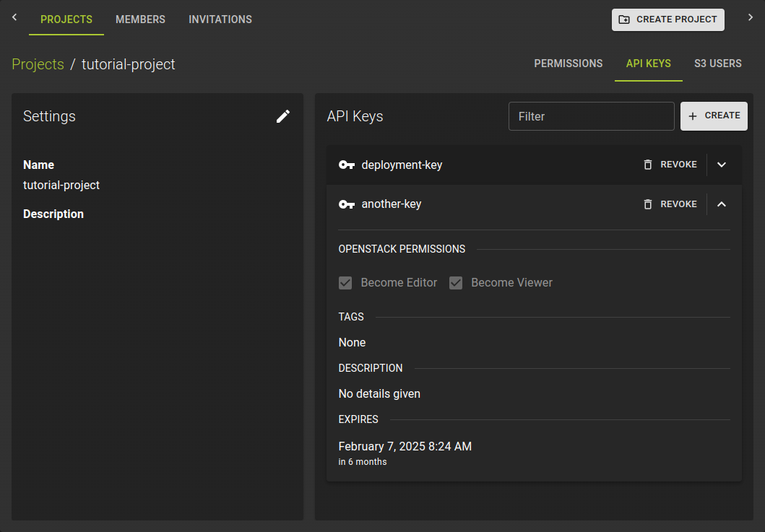This screenshot has width=765, height=532.
Task: Toggle the Become Editor checkbox
Action: pos(345,283)
